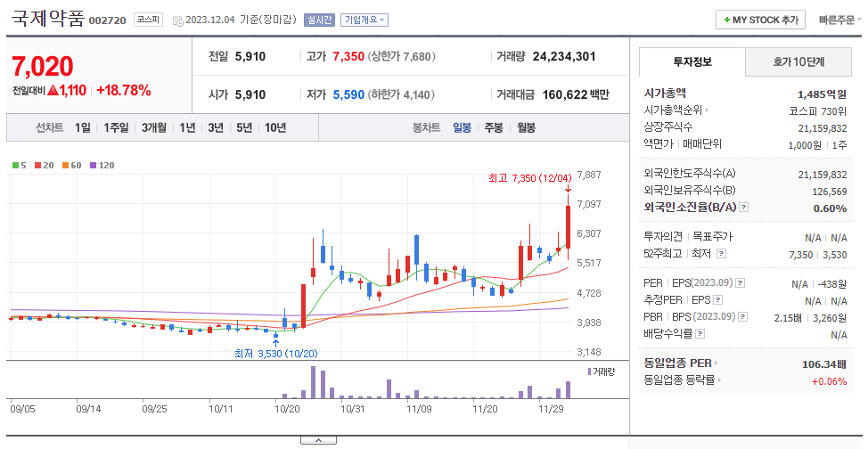
Task: Select the 5년 line chart period
Action: pos(243,128)
